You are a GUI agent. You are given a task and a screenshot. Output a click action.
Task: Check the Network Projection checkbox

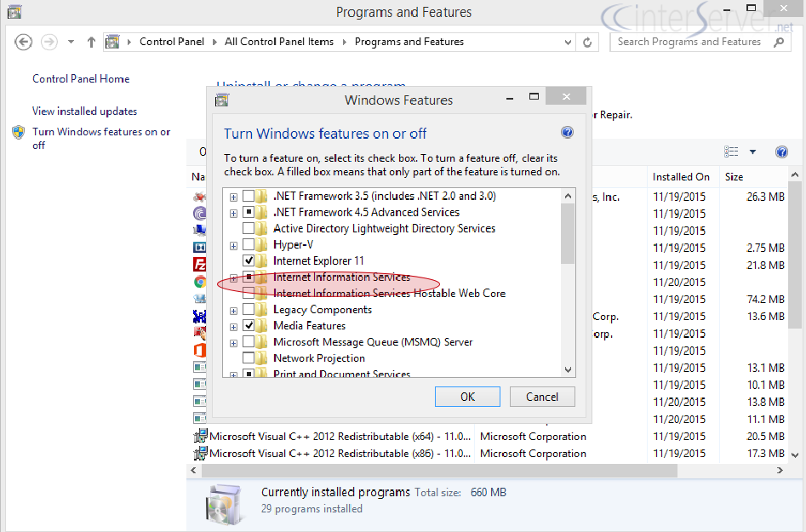point(249,358)
